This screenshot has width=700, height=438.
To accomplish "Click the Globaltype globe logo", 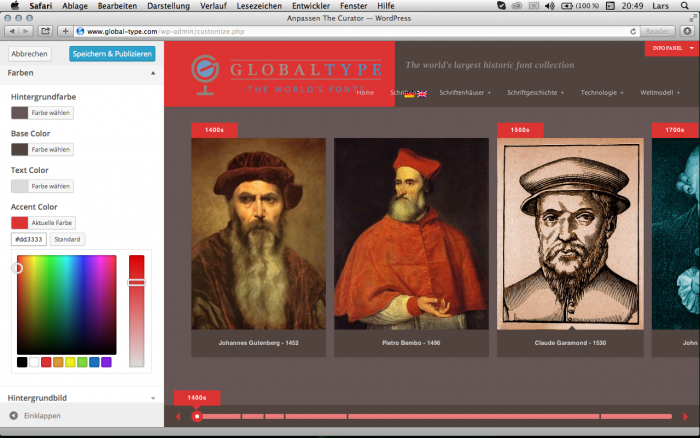I will [x=205, y=74].
